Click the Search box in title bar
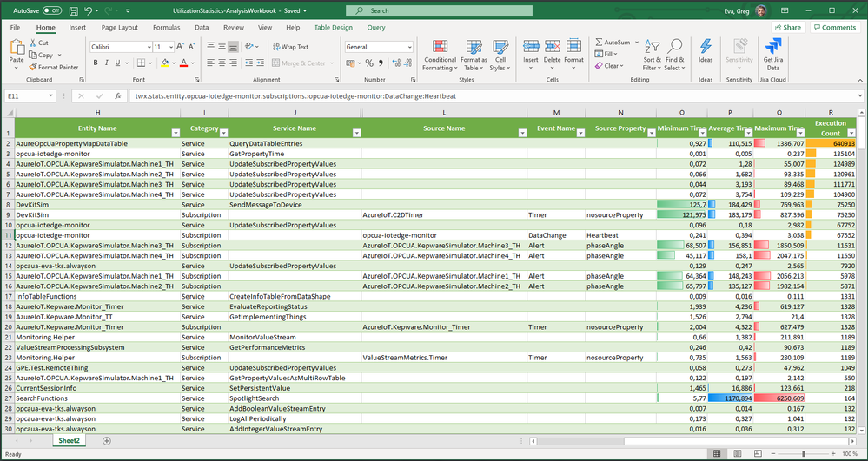 pos(439,10)
